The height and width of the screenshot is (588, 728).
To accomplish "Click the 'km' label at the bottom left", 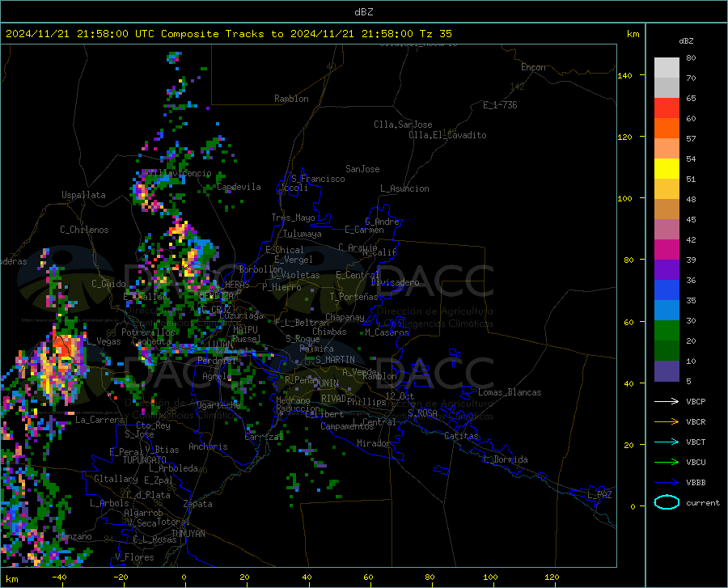I will [x=11, y=579].
